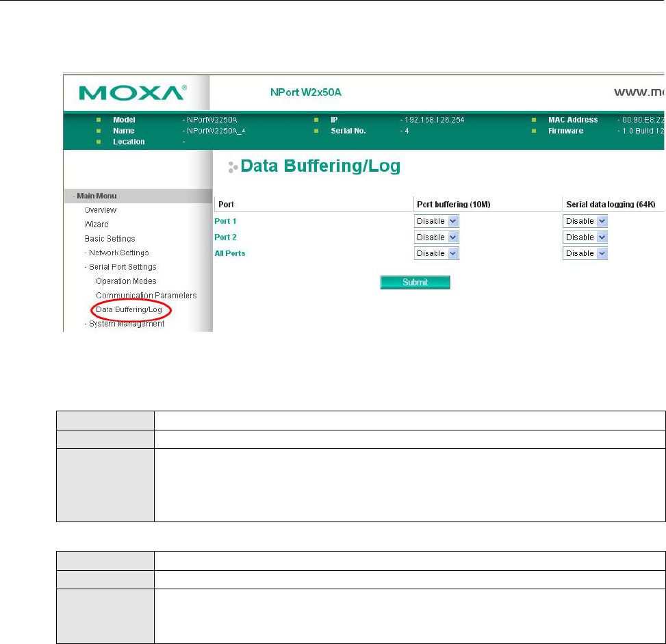Click the Location label
The width and height of the screenshot is (666, 644).
pyautogui.click(x=129, y=142)
